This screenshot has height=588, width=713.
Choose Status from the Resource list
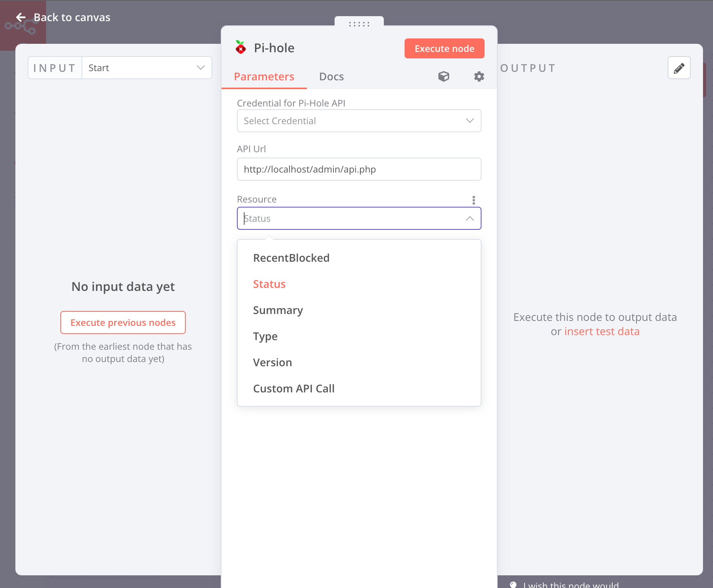[359, 284]
